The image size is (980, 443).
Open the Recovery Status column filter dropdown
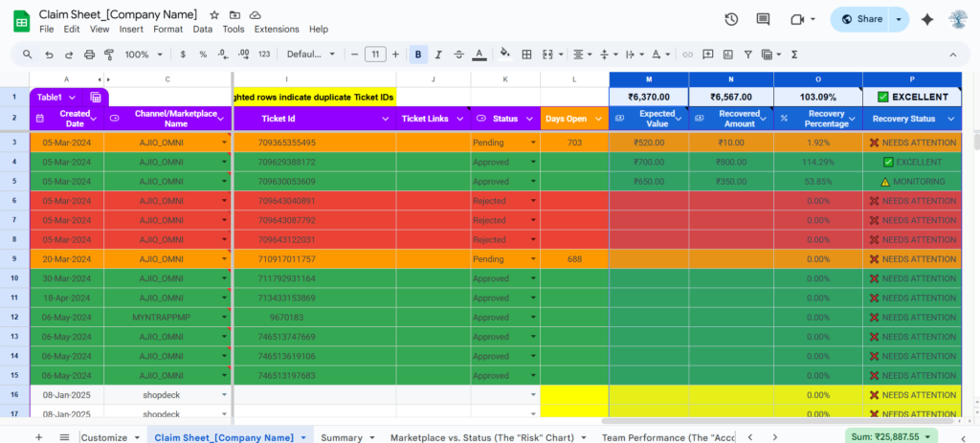[x=951, y=119]
